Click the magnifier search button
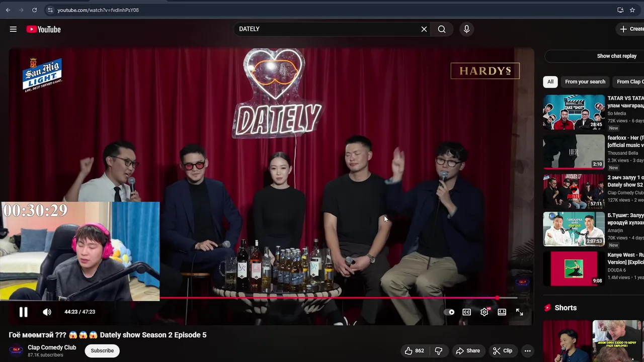The image size is (644, 362). click(442, 29)
